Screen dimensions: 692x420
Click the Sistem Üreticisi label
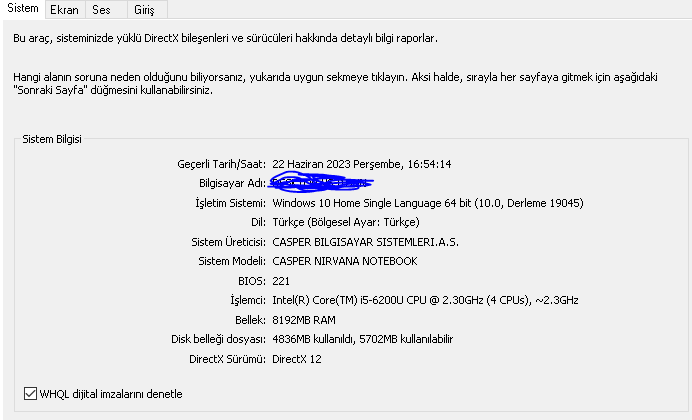click(229, 242)
